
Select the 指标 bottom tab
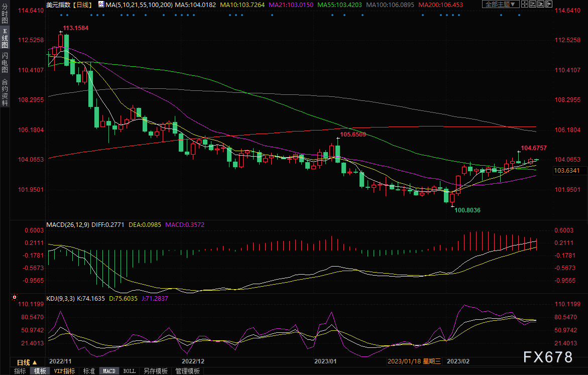pyautogui.click(x=20, y=371)
